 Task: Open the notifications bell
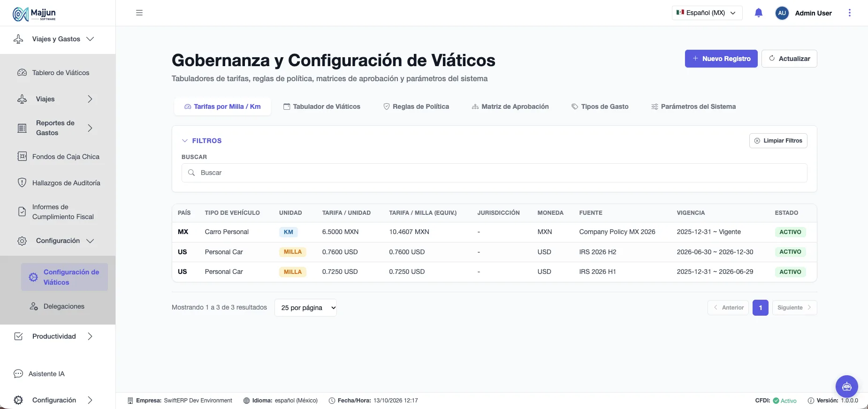[x=759, y=13]
